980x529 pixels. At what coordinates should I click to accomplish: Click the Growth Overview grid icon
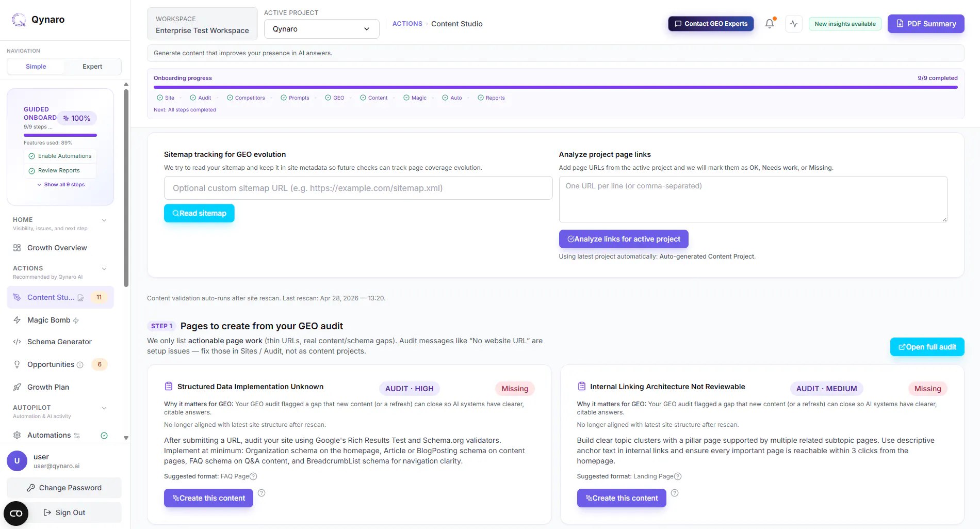[17, 248]
